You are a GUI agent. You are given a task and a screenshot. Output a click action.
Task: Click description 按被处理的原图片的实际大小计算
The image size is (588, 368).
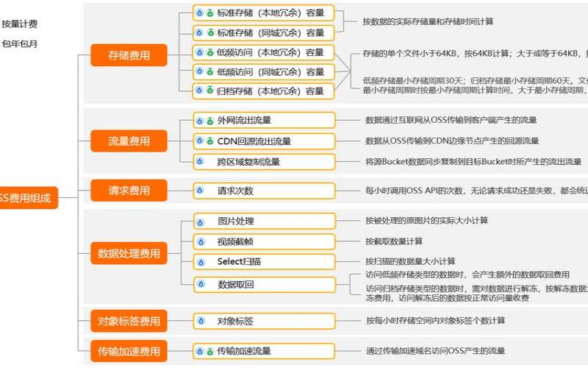coord(427,220)
